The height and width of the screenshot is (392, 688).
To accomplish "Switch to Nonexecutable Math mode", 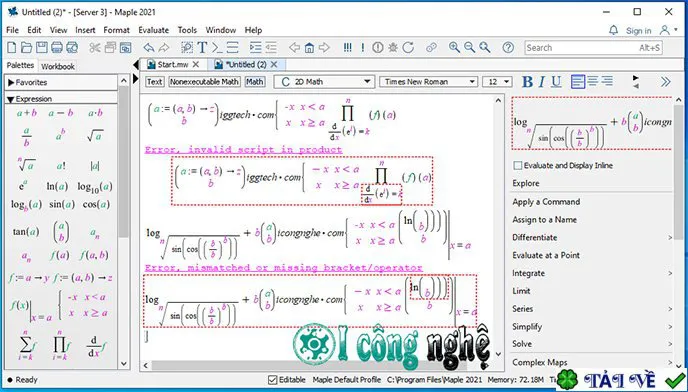I will (x=204, y=82).
